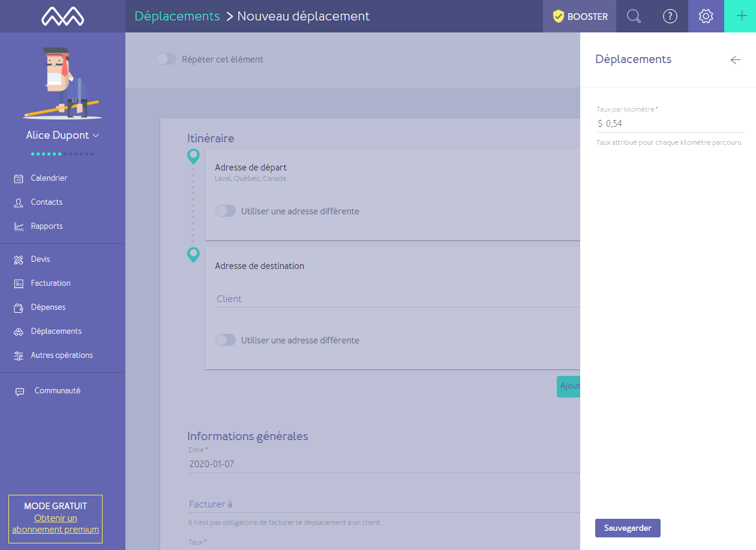
Task: Open the help question mark icon
Action: click(x=670, y=16)
